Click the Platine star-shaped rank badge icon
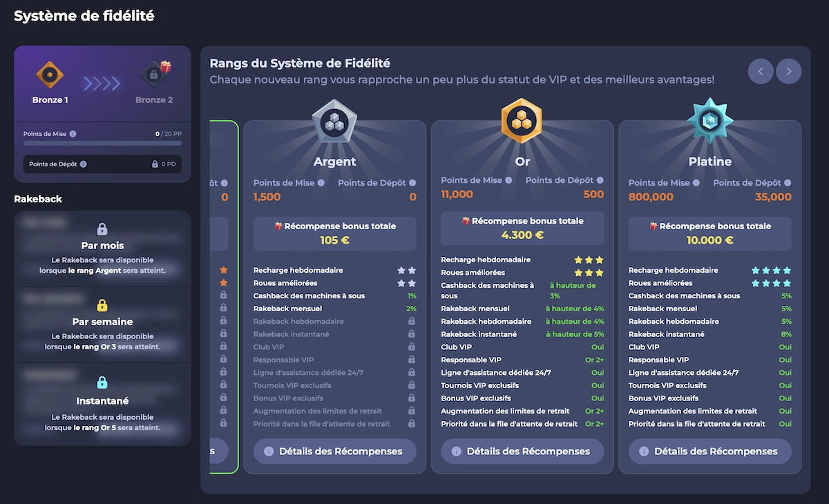 click(x=709, y=122)
